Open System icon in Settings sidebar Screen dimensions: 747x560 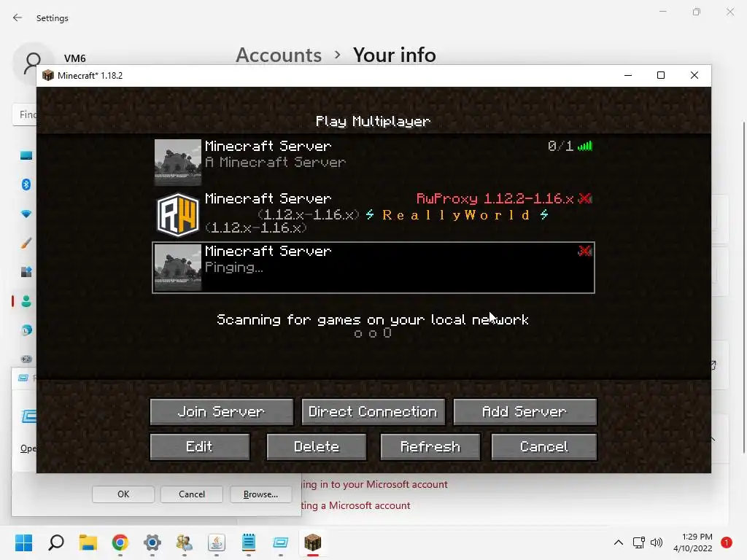[26, 155]
